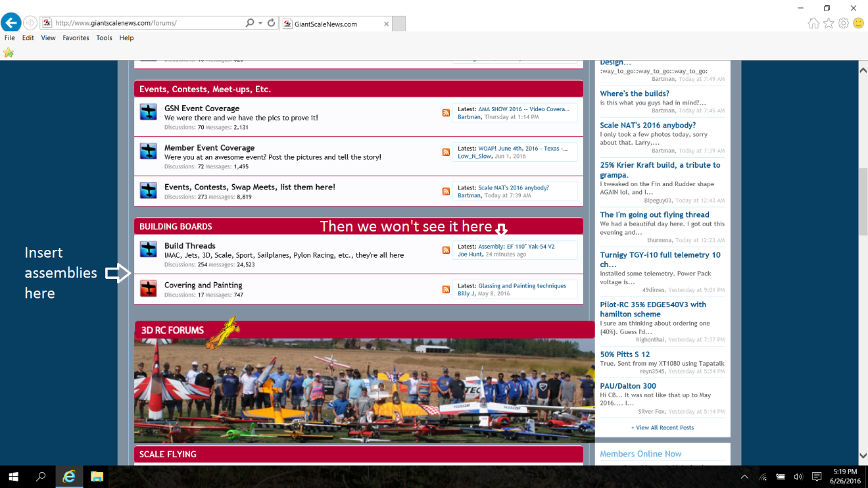
Task: Click the page vertical scrollbar thumb
Action: pos(863,202)
